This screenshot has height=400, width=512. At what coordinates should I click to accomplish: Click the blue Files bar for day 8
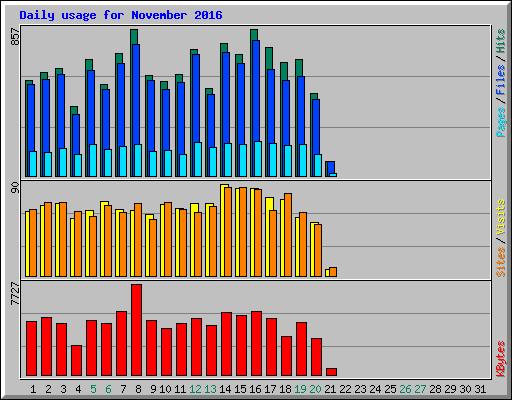[x=136, y=94]
